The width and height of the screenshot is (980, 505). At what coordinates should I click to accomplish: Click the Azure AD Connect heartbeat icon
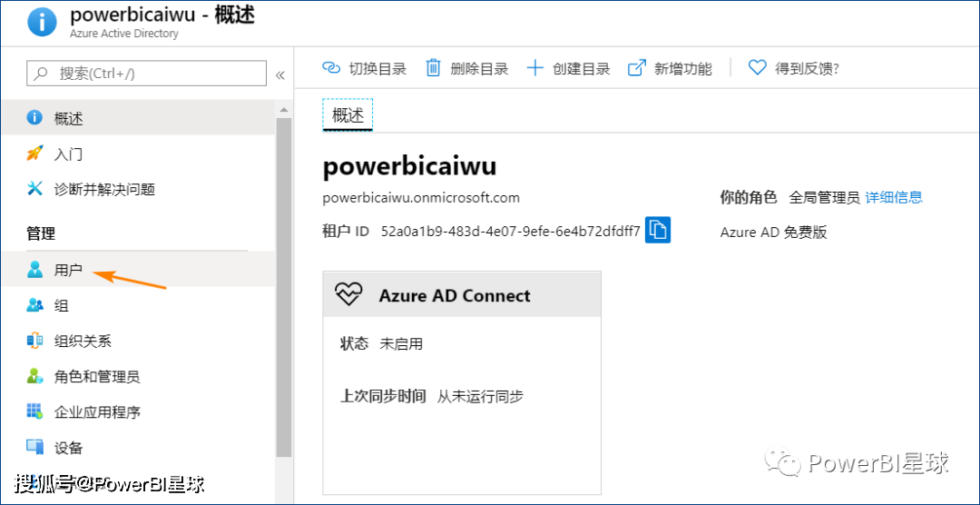[x=350, y=294]
